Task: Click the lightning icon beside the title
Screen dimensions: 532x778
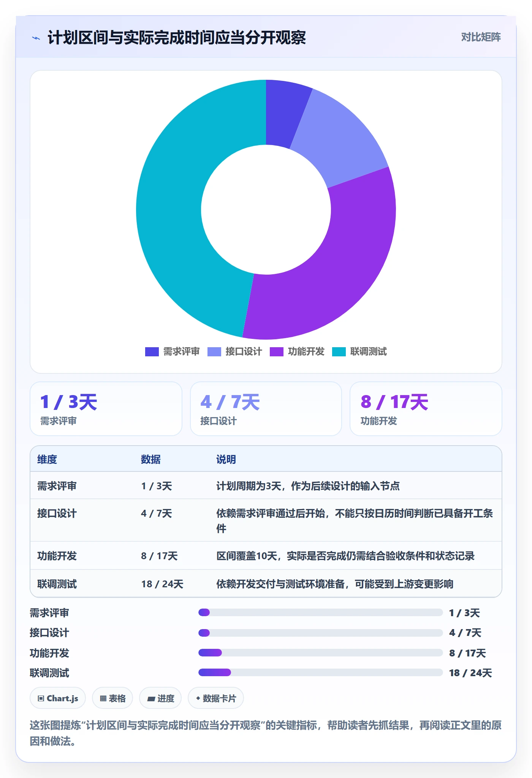Action: pos(36,38)
